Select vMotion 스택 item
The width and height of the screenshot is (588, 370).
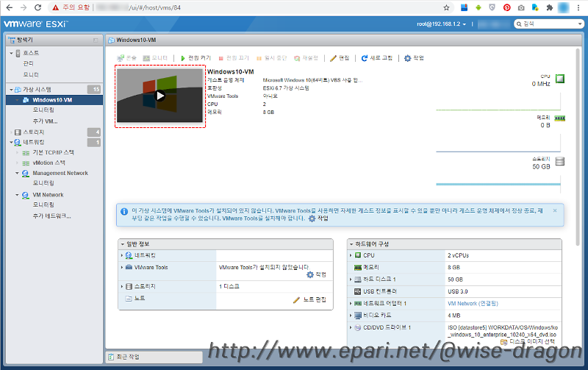(49, 163)
